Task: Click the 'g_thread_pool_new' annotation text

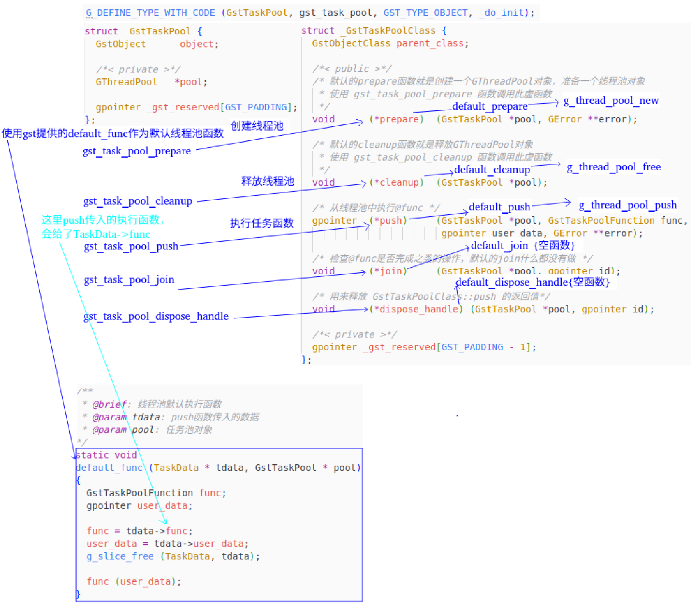Action: [x=611, y=101]
